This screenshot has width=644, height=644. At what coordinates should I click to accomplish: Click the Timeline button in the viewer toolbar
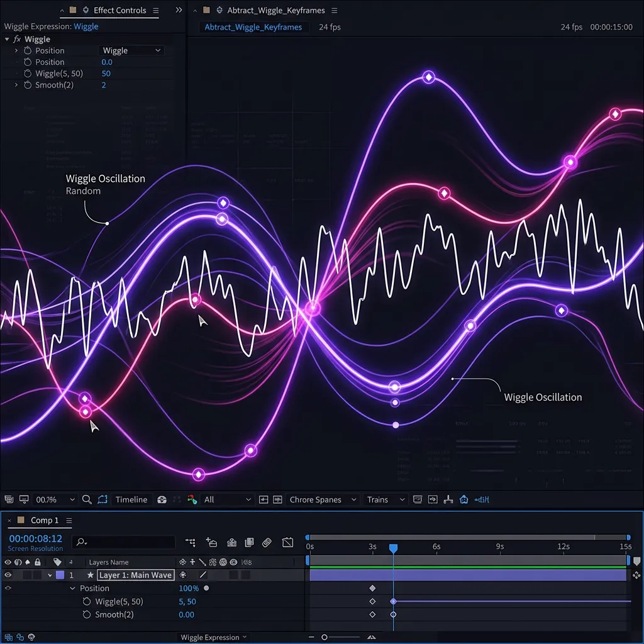click(131, 499)
